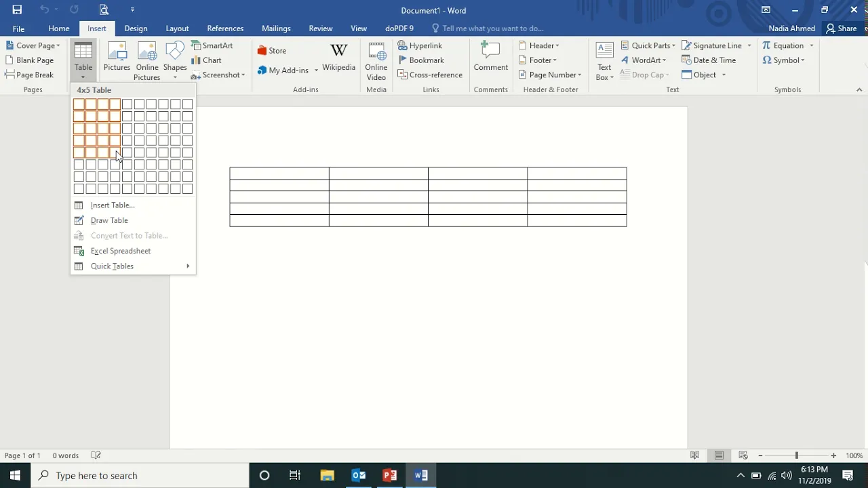This screenshot has width=868, height=488.
Task: Click the zoom in plus button
Action: coord(833,455)
